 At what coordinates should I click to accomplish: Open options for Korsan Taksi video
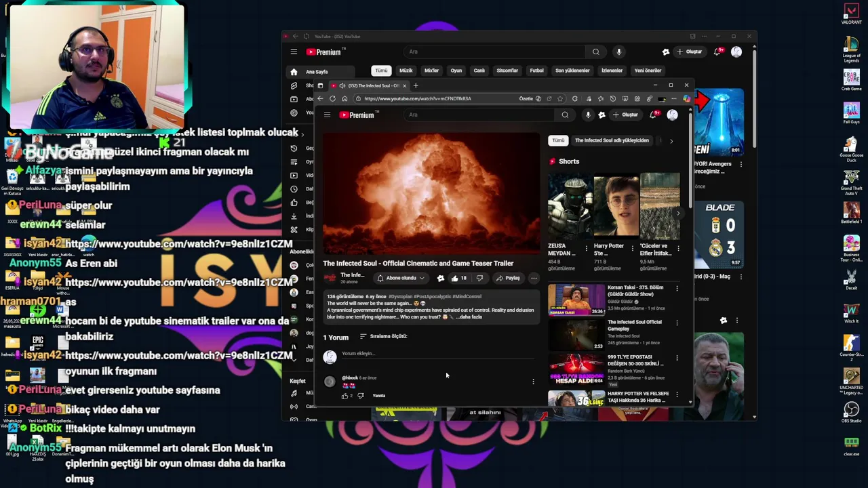click(677, 289)
